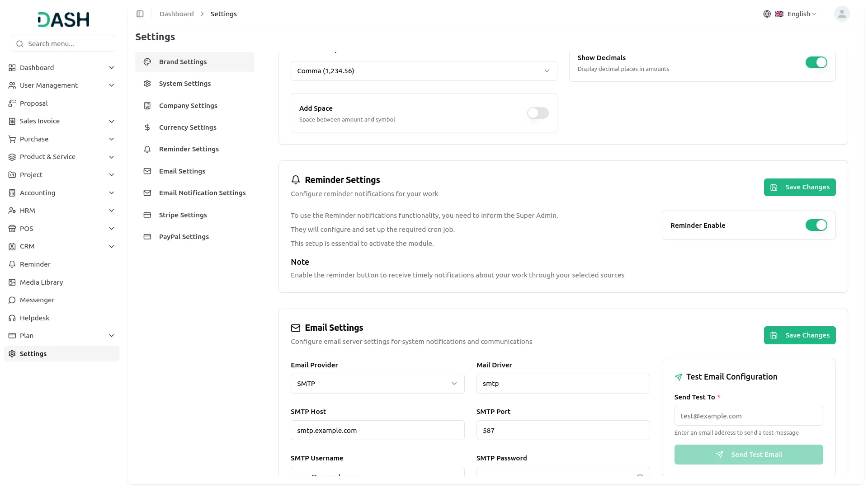The width and height of the screenshot is (868, 488).
Task: Click the Dashboard breadcrumb link
Action: [x=176, y=14]
